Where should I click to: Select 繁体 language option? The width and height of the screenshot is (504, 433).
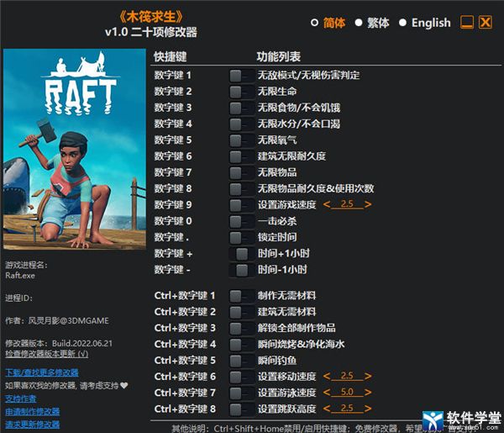pos(372,23)
